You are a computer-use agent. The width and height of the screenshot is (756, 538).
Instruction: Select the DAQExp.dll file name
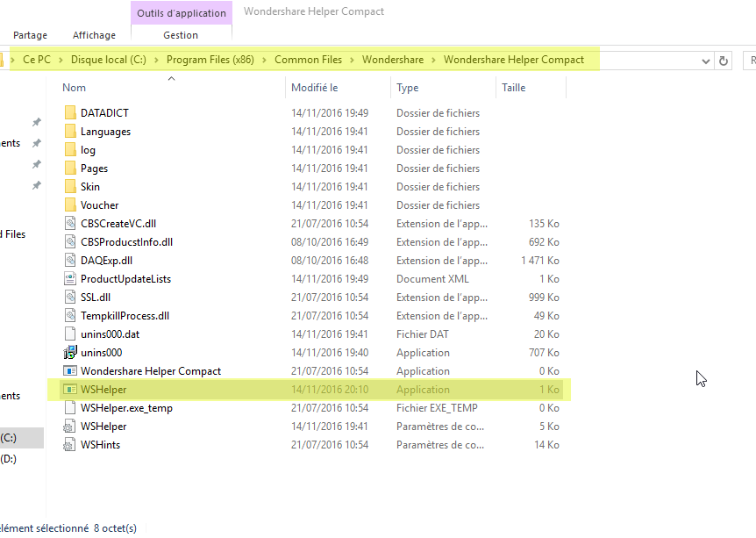pos(106,261)
